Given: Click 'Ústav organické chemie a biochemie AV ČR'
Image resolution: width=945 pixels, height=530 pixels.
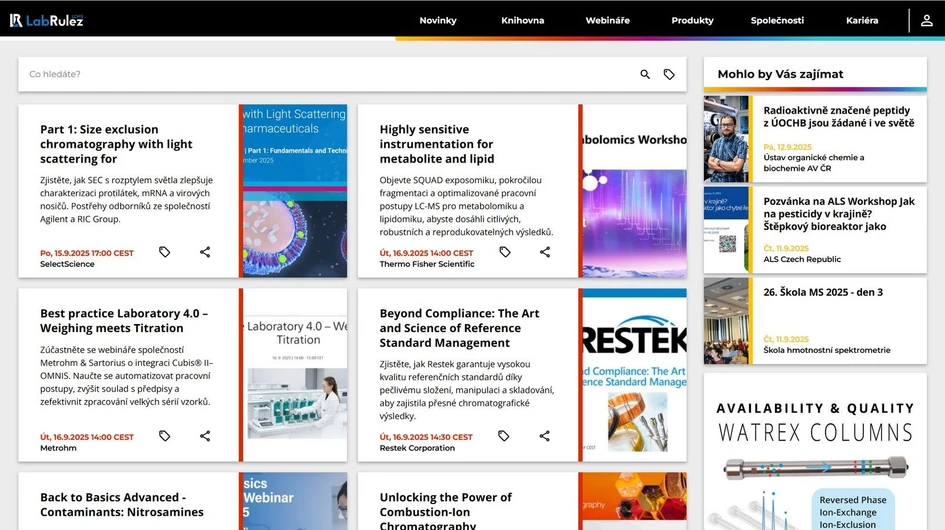Looking at the screenshot, I should click(814, 163).
